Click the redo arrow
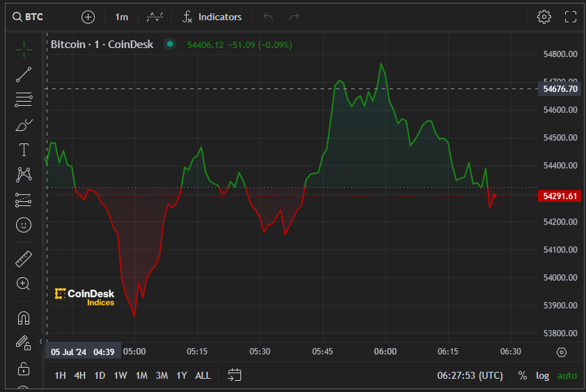The width and height of the screenshot is (586, 392). pyautogui.click(x=295, y=17)
